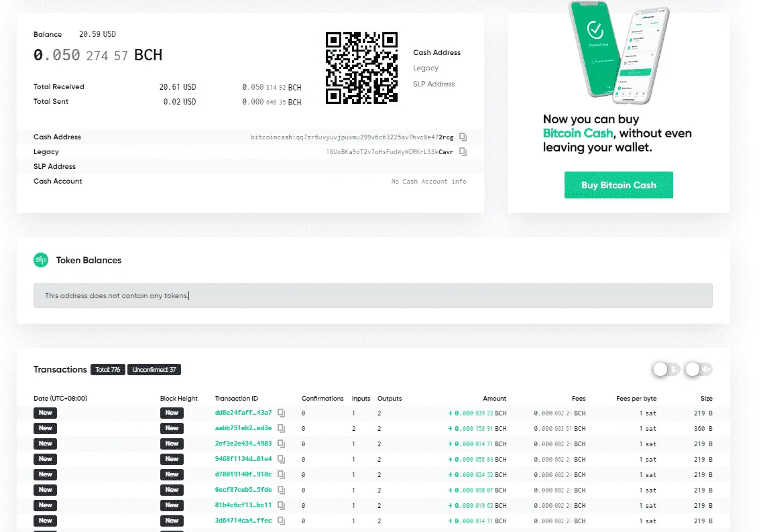Click the SLP token logo icon
Viewport: 761px width, 532px height.
(41, 260)
